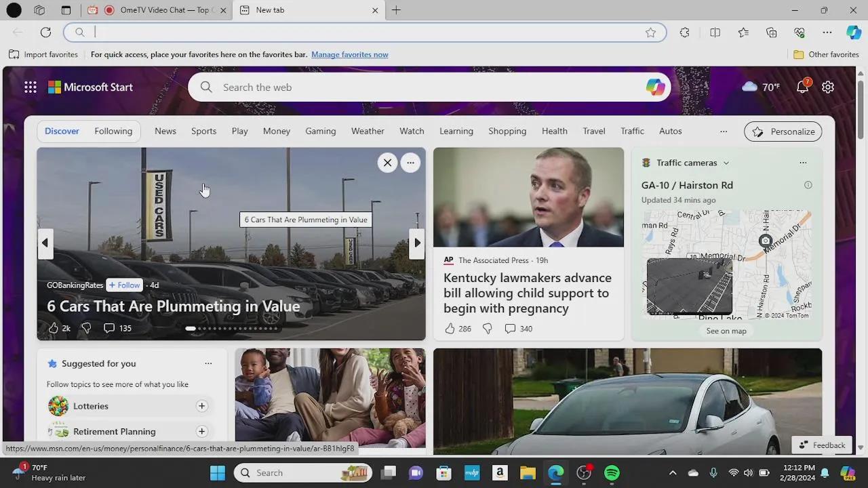Open the notifications bell icon
Image resolution: width=868 pixels, height=488 pixels.
[x=803, y=87]
